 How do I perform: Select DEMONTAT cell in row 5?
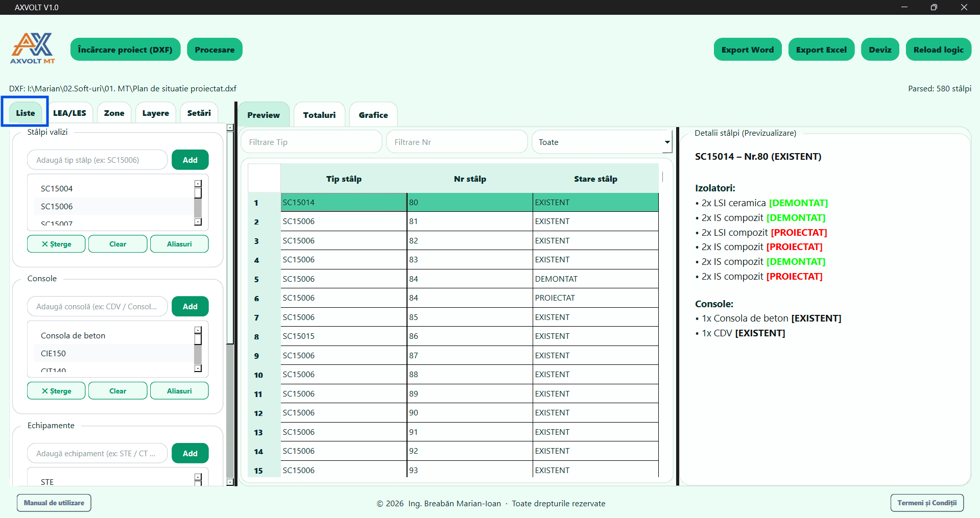[595, 279]
